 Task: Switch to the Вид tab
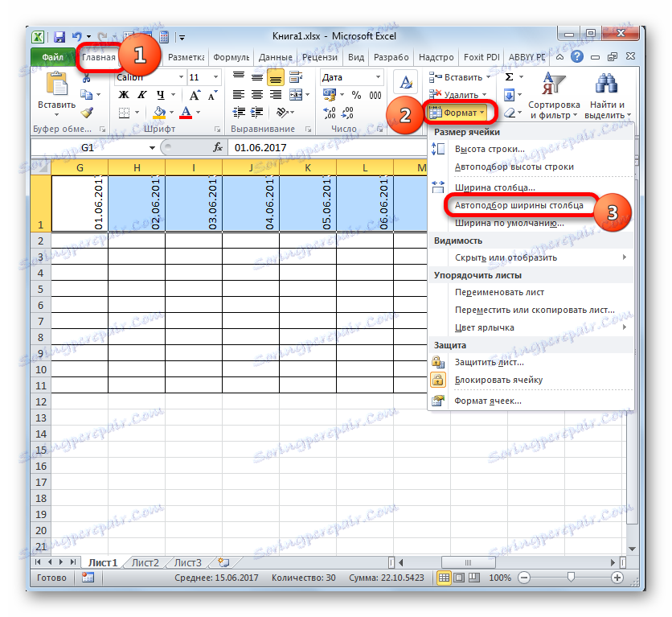coord(356,57)
